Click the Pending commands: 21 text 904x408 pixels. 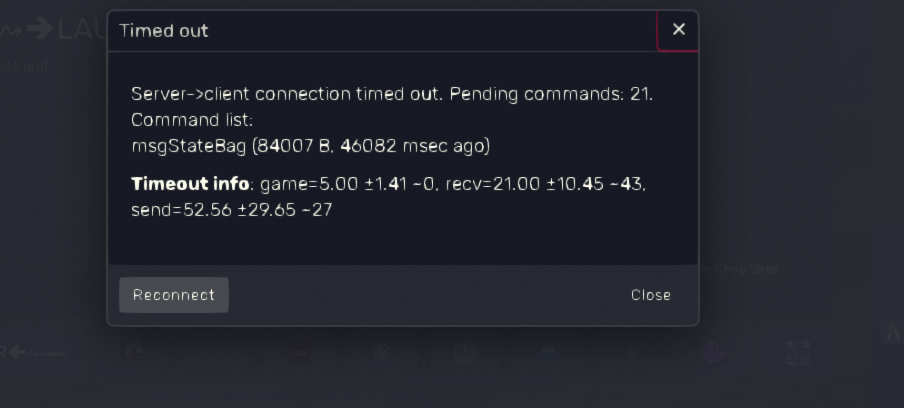551,94
